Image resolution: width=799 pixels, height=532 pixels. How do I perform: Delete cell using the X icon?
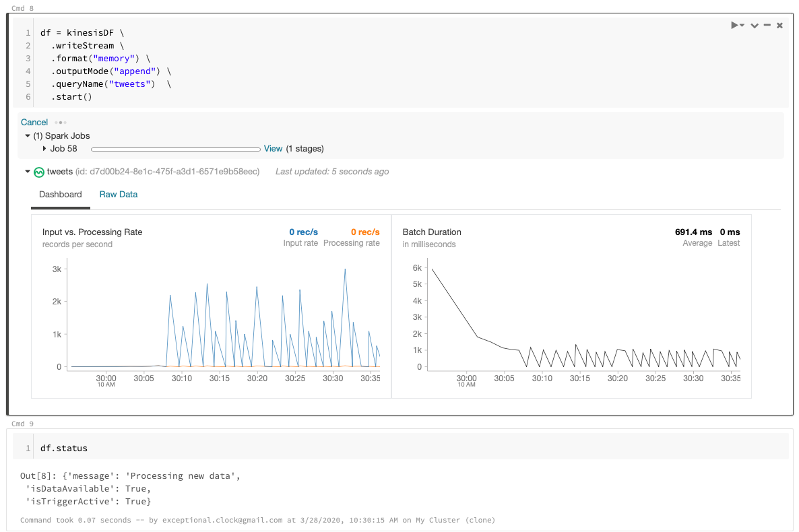coord(779,26)
